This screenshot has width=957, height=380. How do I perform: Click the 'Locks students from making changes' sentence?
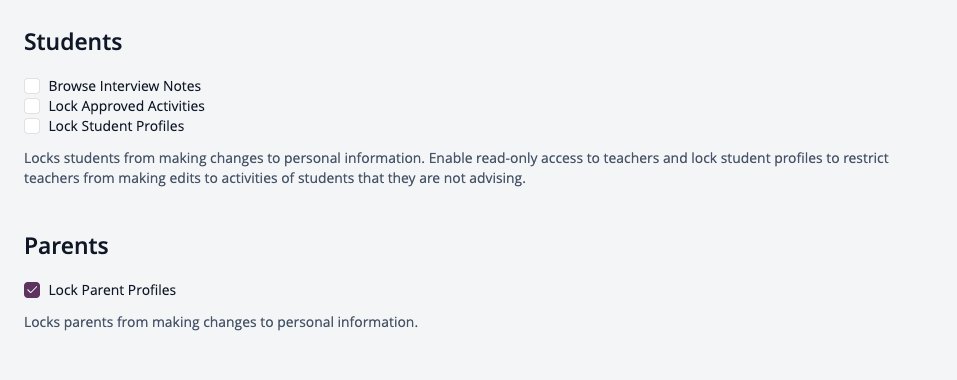click(x=224, y=159)
